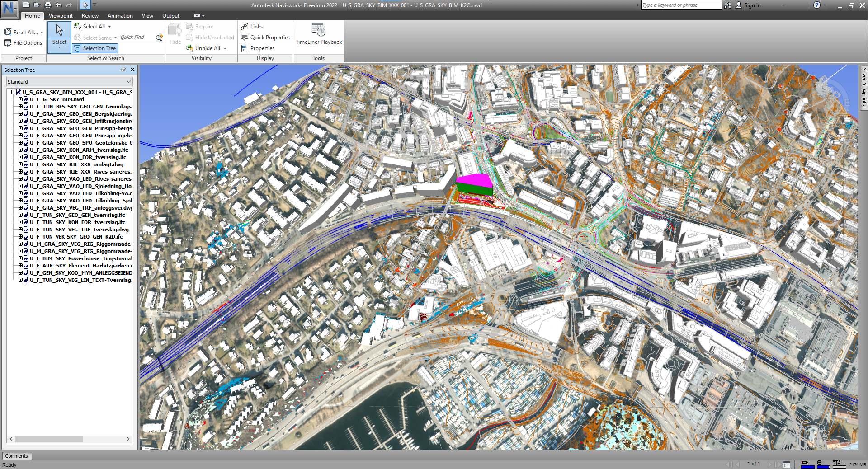Viewport: 868px width, 469px height.
Task: Open TimeLiner Playback tool
Action: pos(319,34)
